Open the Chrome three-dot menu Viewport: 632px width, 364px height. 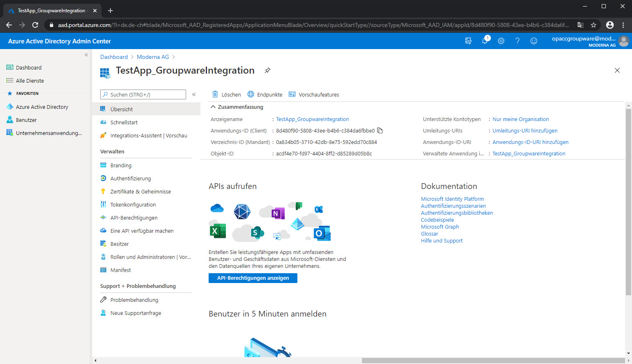[x=623, y=25]
